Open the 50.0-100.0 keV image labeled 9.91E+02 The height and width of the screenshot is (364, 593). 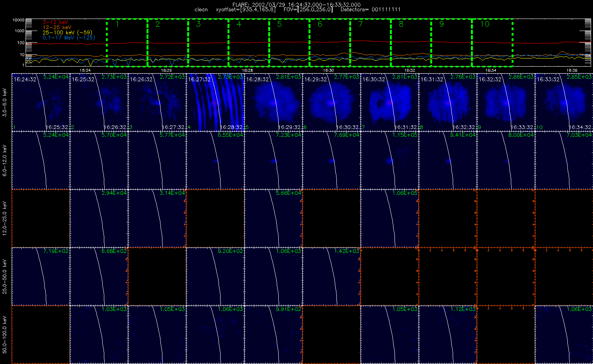[273, 334]
